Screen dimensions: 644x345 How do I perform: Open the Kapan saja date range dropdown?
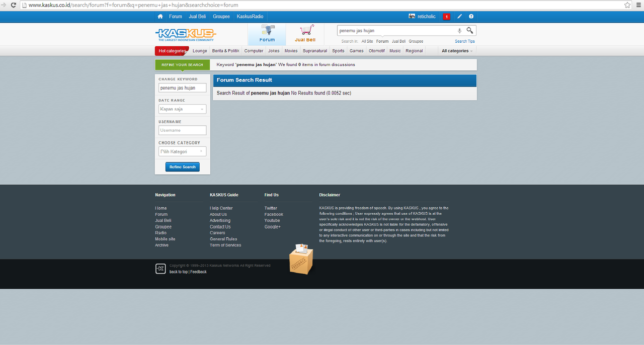click(x=183, y=109)
